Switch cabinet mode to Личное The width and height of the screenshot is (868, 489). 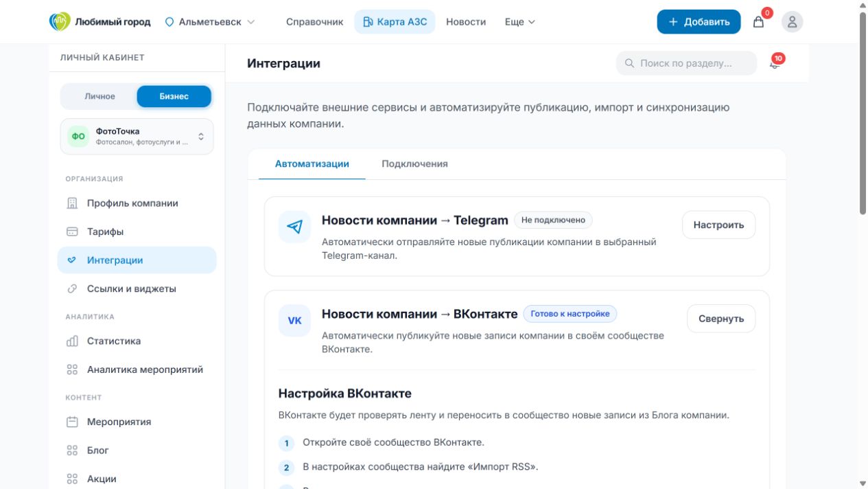(x=99, y=96)
